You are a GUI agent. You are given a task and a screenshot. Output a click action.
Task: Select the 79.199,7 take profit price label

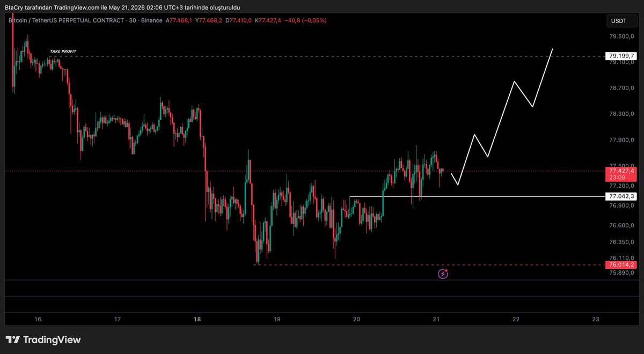pos(620,56)
